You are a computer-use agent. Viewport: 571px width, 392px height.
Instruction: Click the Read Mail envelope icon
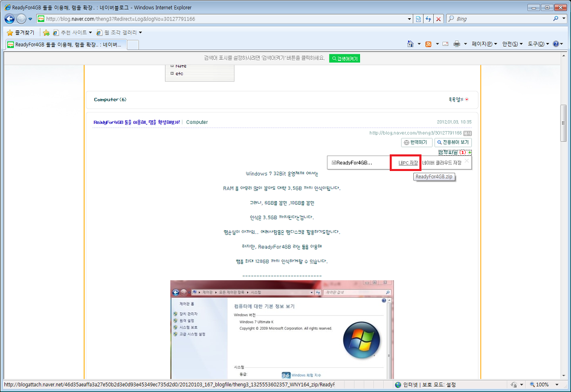pos(445,43)
